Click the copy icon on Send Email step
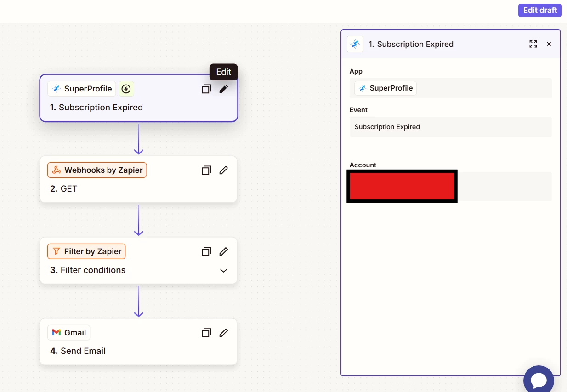The height and width of the screenshot is (392, 567). [206, 333]
